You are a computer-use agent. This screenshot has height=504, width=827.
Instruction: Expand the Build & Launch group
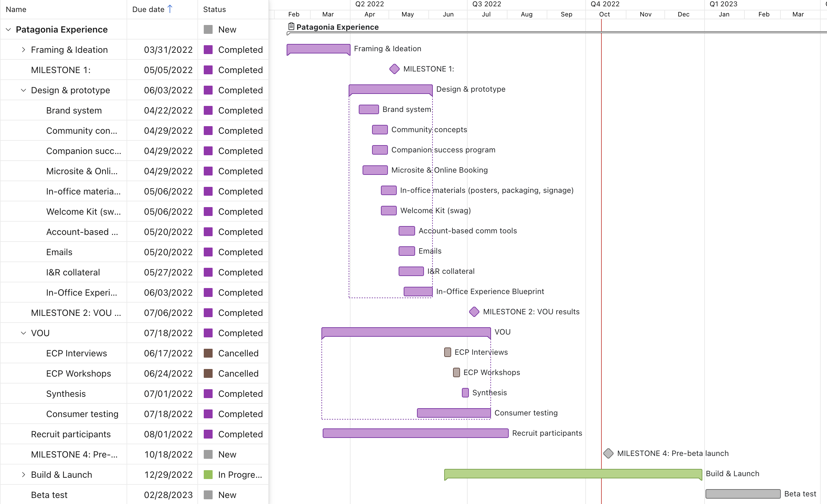[x=23, y=475]
